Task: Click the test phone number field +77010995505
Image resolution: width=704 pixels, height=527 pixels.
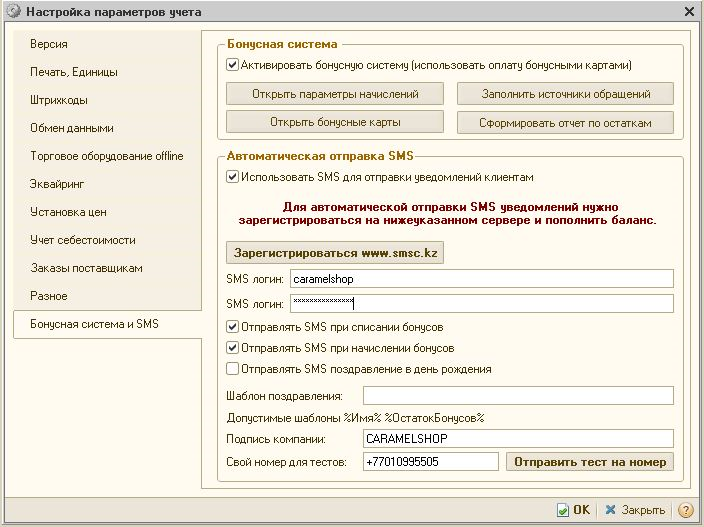Action: (x=431, y=461)
